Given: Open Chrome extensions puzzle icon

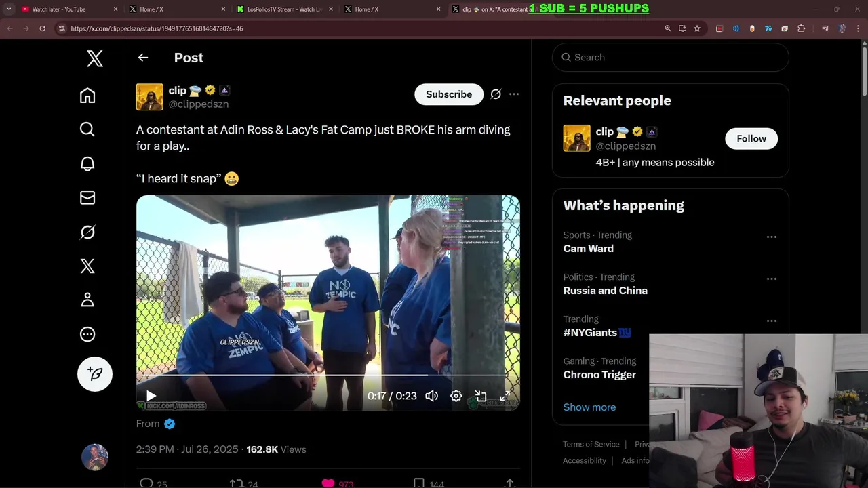Looking at the screenshot, I should (x=801, y=28).
